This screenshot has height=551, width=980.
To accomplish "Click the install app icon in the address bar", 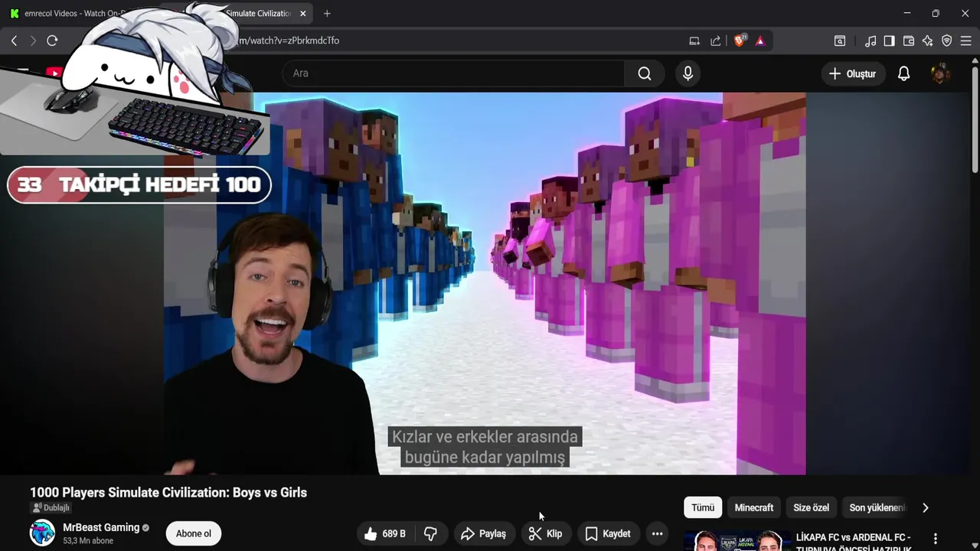I will tap(694, 41).
